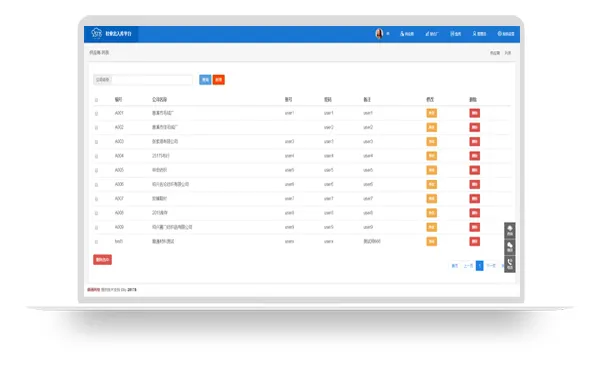
Task: Click the red delete icon for row A002
Action: coord(474,127)
